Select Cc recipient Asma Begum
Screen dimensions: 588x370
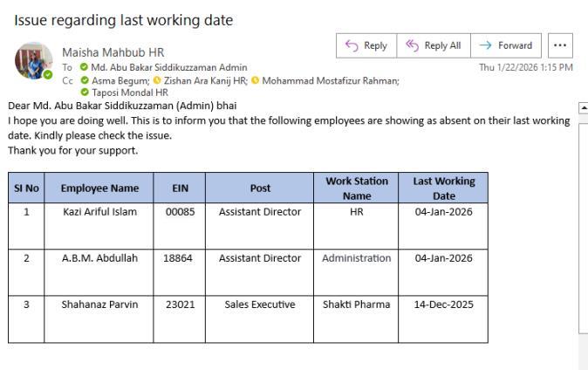[114, 79]
